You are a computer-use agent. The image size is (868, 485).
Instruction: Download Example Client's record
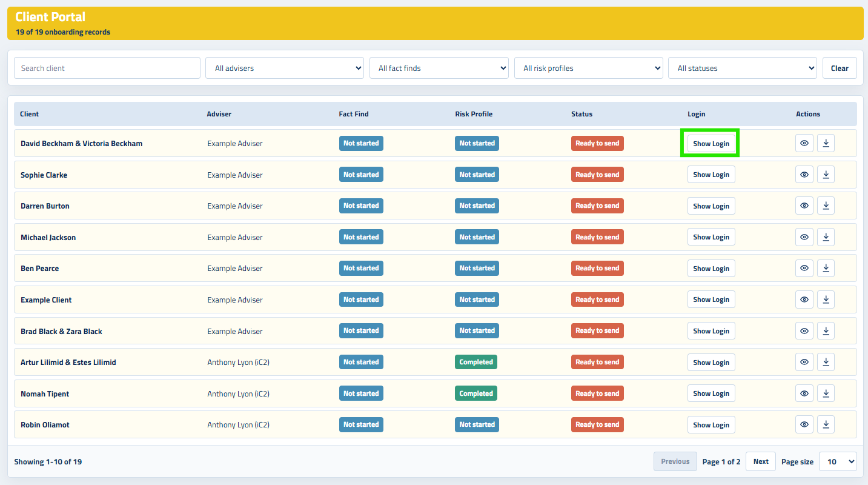(x=826, y=299)
